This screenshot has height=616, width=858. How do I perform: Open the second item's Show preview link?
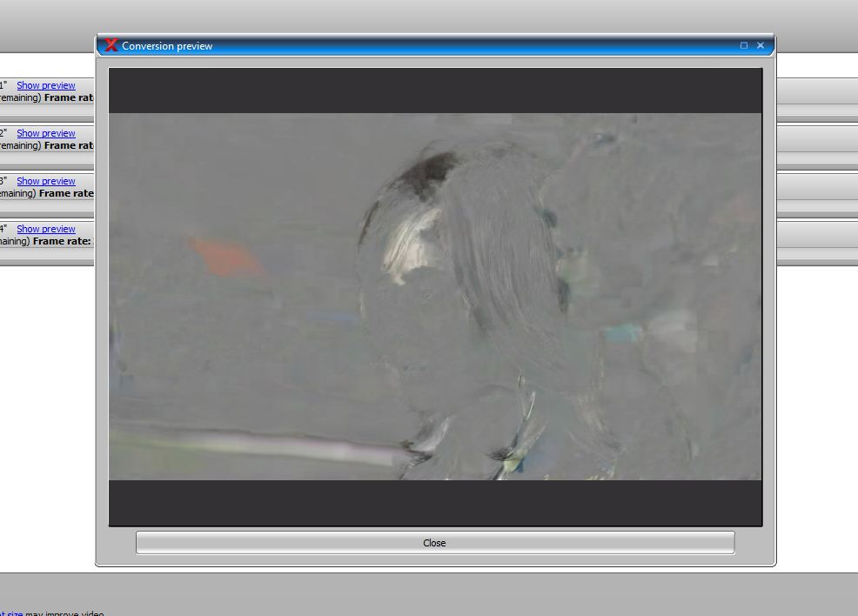pyautogui.click(x=46, y=133)
